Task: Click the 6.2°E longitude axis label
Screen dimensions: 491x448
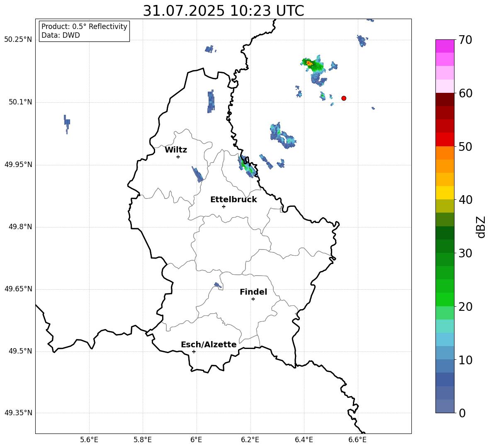Action: (250, 440)
